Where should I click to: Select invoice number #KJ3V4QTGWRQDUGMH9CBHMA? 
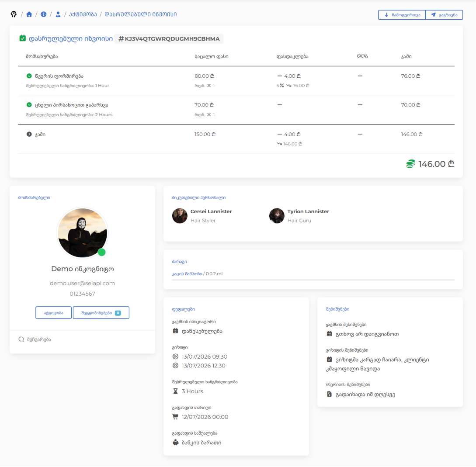click(169, 39)
